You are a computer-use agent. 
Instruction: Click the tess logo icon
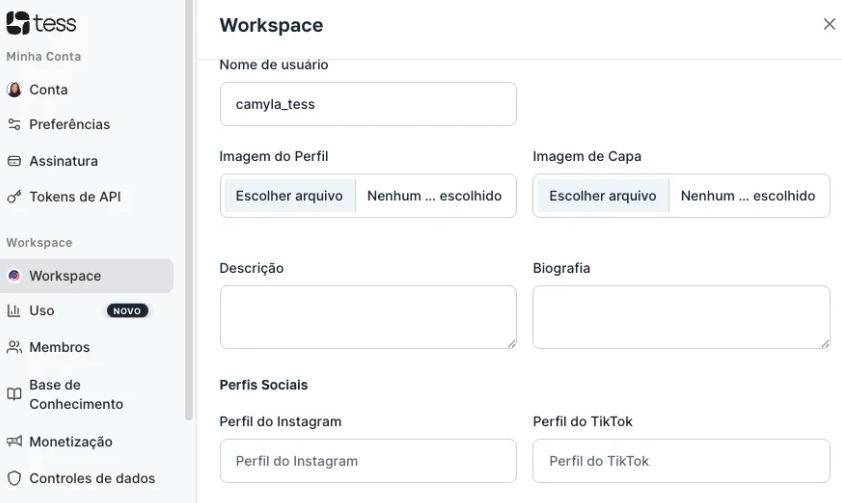click(x=18, y=23)
